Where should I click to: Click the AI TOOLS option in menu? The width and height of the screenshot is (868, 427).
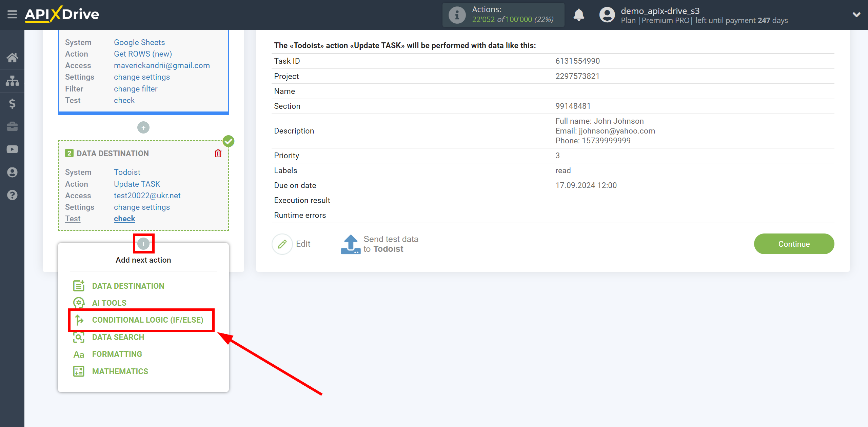[x=109, y=303]
